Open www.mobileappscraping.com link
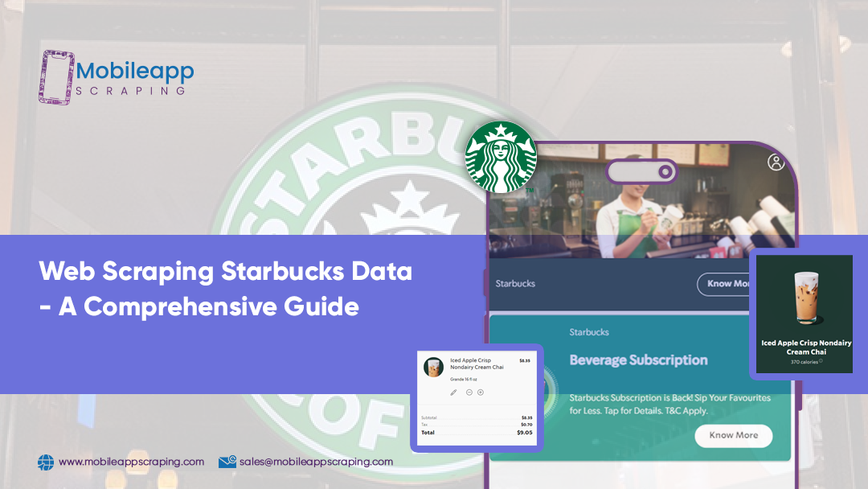This screenshot has height=489, width=868. point(131,462)
